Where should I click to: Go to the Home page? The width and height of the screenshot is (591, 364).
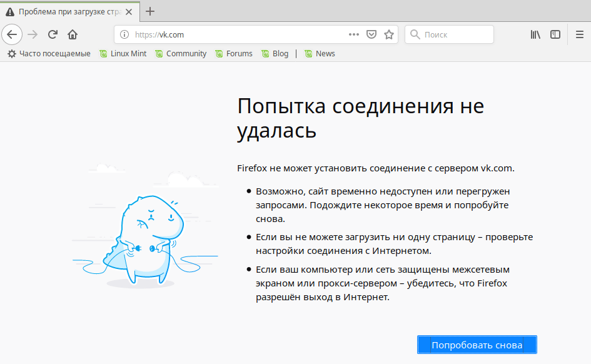pos(73,34)
